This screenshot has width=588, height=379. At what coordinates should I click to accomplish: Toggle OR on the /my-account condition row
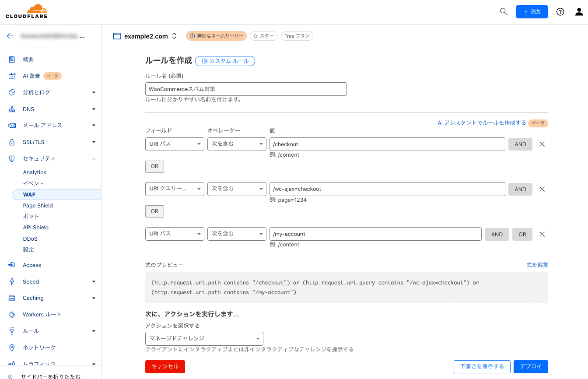[x=522, y=234]
